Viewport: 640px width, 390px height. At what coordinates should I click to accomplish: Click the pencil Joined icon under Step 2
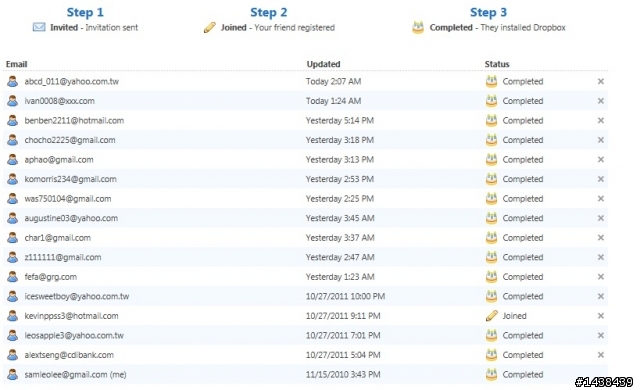(209, 27)
